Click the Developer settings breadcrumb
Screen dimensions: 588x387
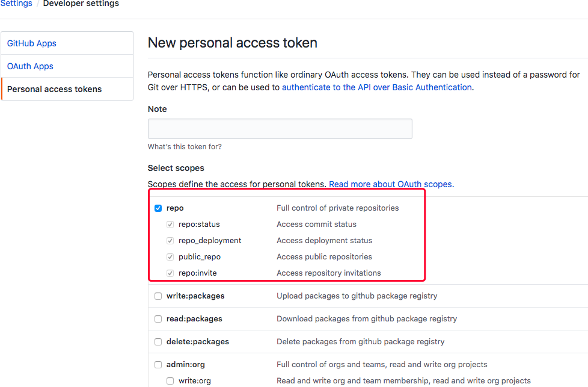point(81,4)
